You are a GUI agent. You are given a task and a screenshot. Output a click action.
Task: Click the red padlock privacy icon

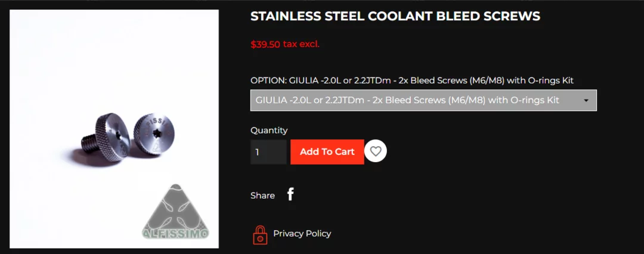(260, 235)
